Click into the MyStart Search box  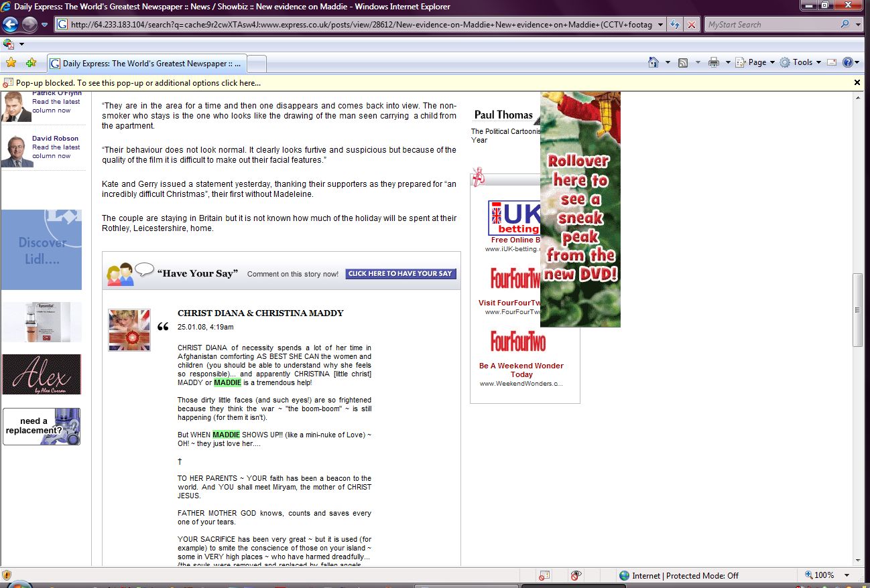tap(771, 25)
